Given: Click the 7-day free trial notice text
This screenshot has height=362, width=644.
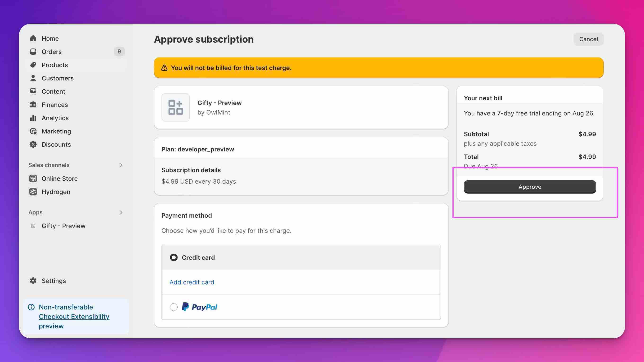Looking at the screenshot, I should coord(529,113).
